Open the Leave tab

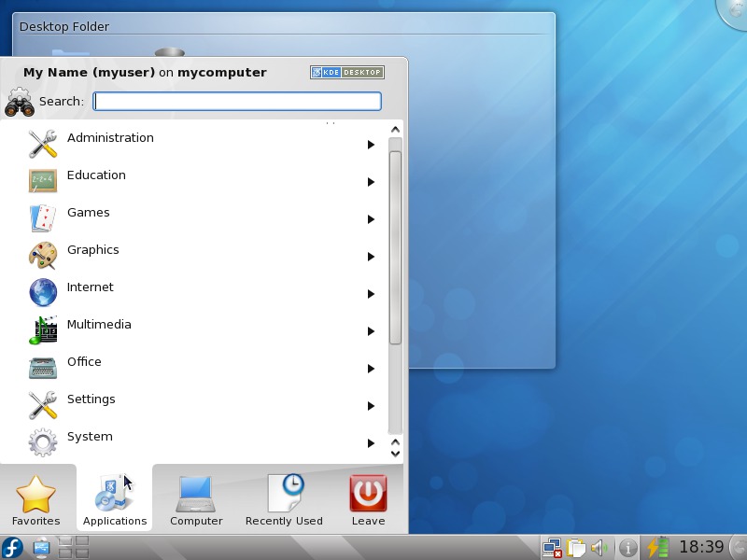click(368, 499)
